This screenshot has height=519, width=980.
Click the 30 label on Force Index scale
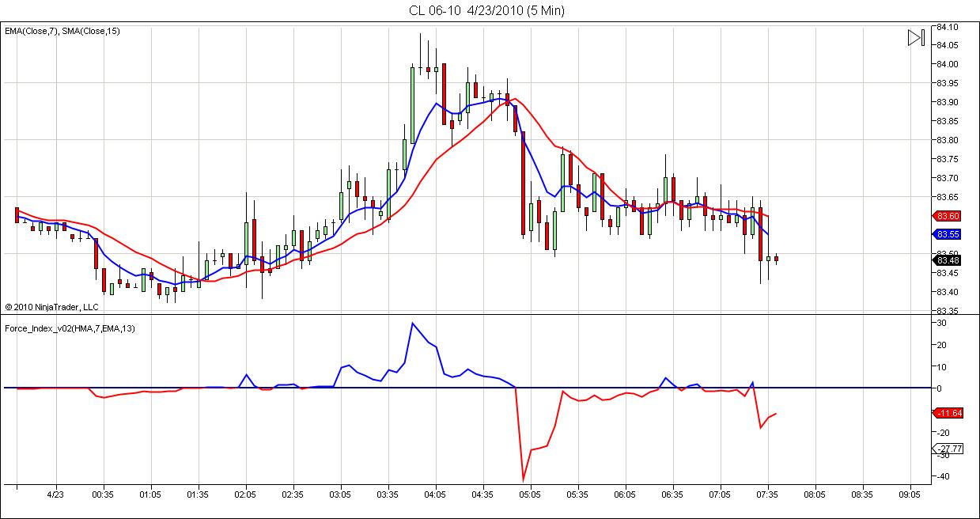point(943,323)
